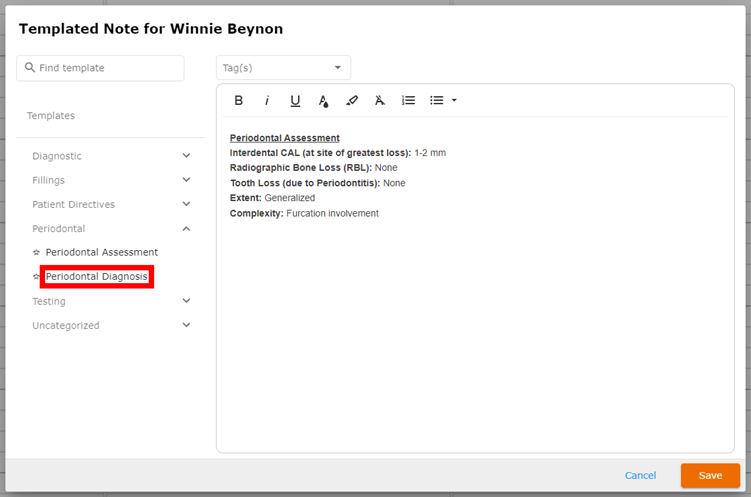Viewport: 751px width, 497px height.
Task: Select the Periodontal Diagnosis template
Action: pyautogui.click(x=96, y=276)
